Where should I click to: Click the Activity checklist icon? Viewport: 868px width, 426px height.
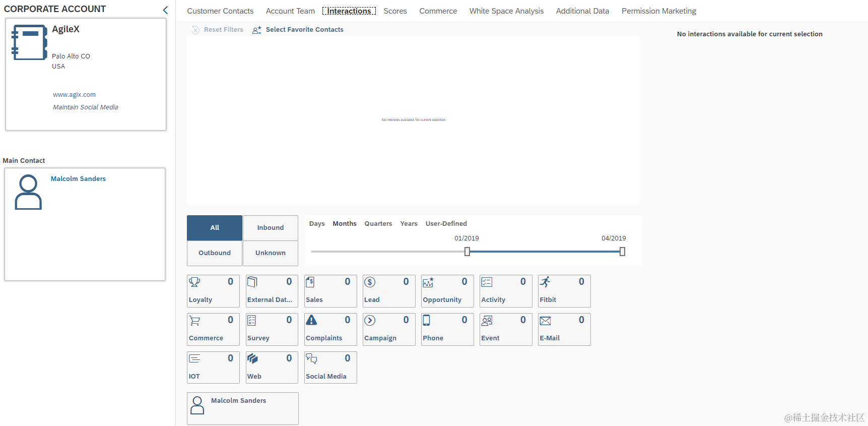(487, 282)
